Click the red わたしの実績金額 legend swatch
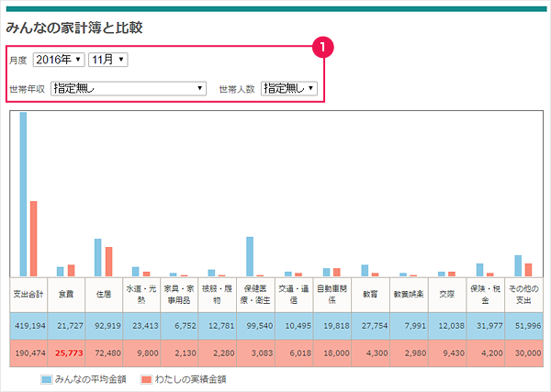551x392 pixels. pyautogui.click(x=147, y=378)
